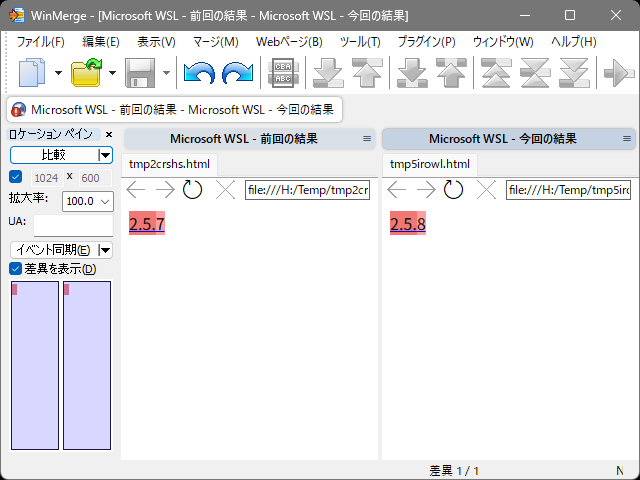640x480 pixels.
Task: Open the 編集(E) menu
Action: (101, 42)
